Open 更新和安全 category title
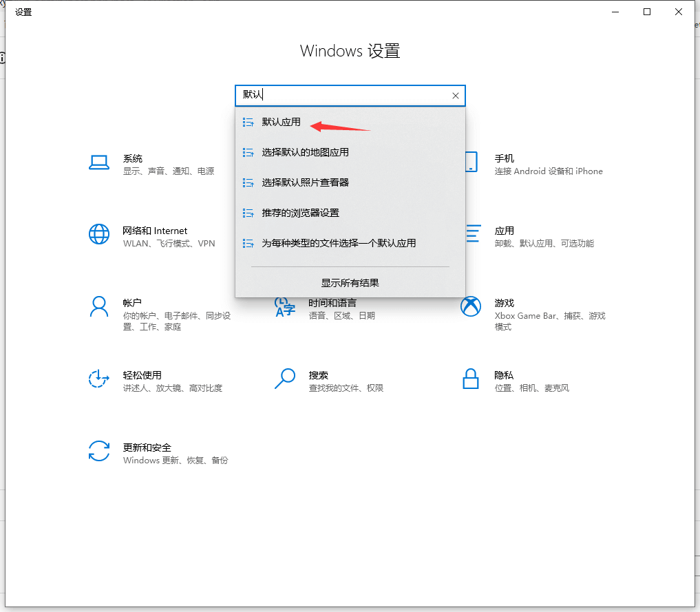Screen dimensions: 700x612 [147, 447]
